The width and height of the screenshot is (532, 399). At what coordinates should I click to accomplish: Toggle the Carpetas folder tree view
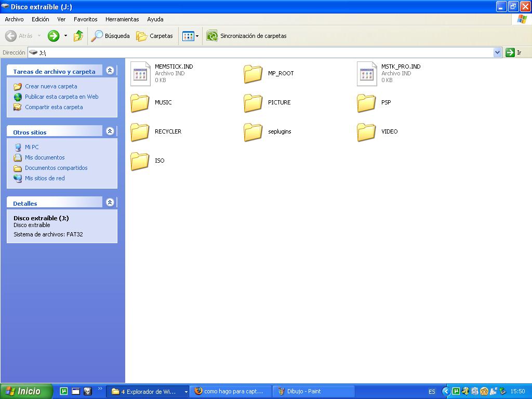coord(154,36)
